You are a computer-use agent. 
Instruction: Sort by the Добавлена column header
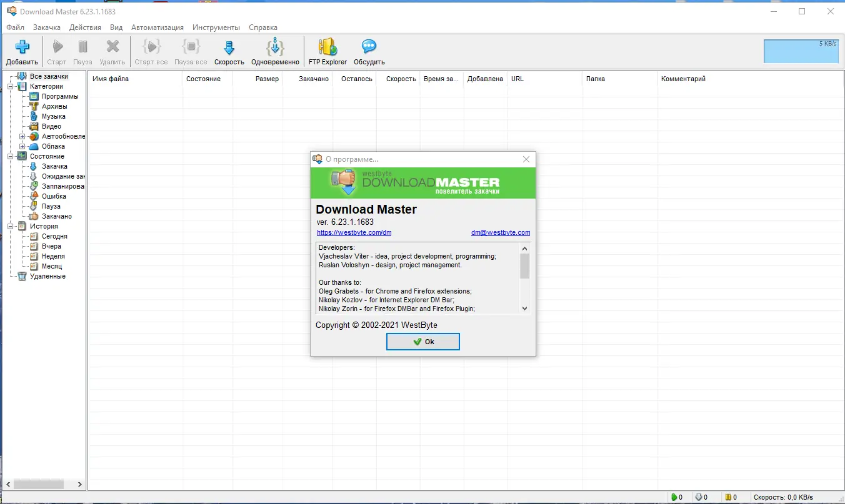click(486, 79)
